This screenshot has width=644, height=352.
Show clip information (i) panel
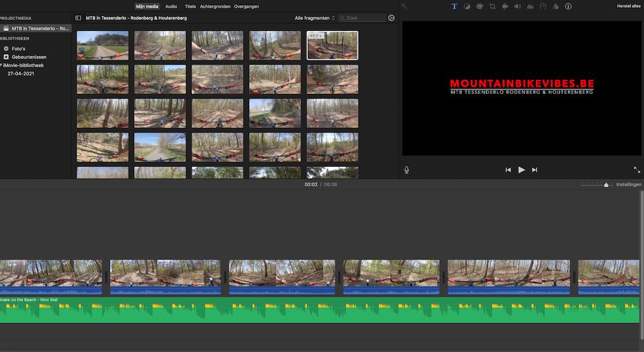568,6
